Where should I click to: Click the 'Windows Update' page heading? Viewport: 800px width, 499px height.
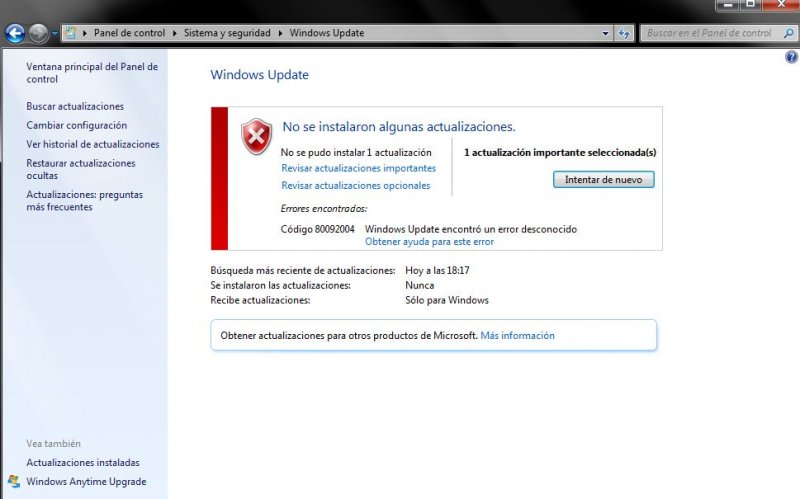[260, 75]
